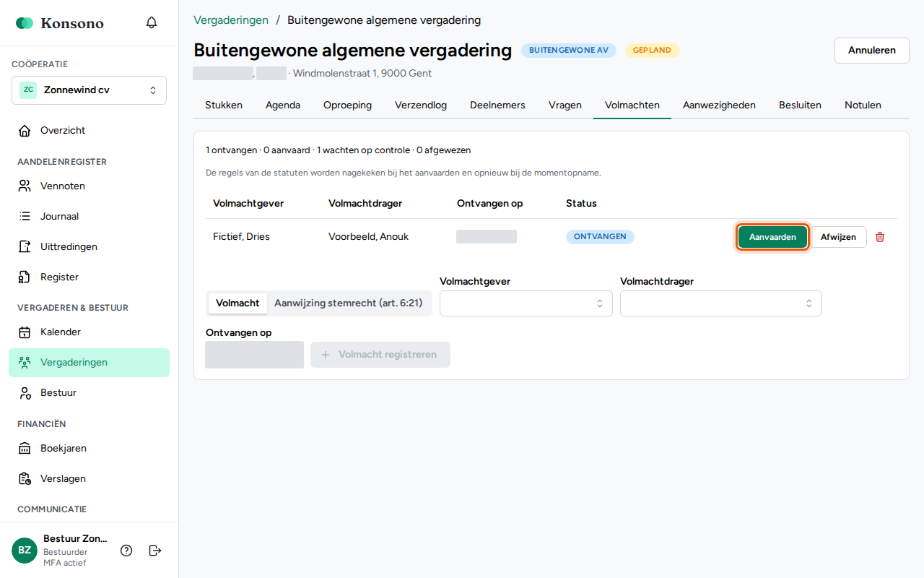Open the Deelnemers tab
924x578 pixels.
497,105
